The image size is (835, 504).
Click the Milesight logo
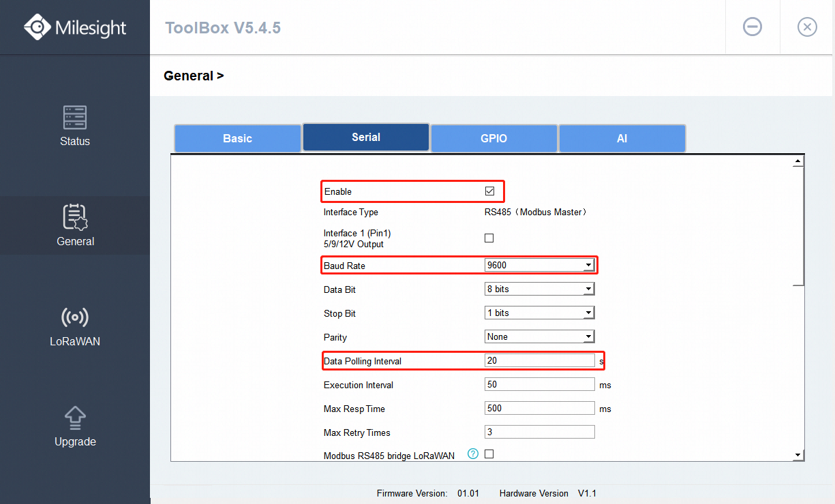[75, 27]
